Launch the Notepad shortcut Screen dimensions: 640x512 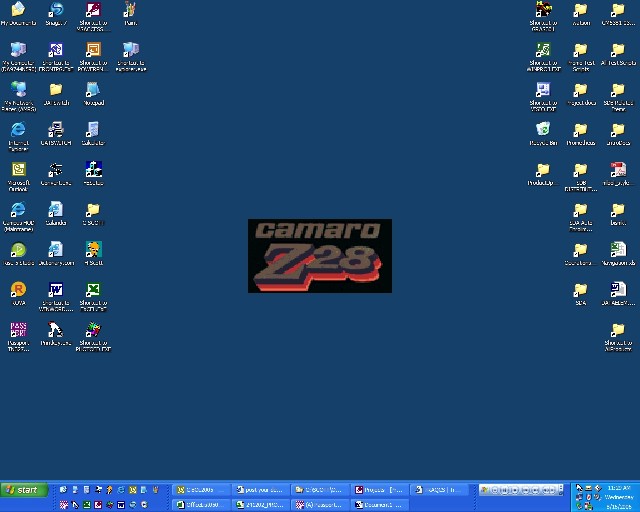(93, 91)
